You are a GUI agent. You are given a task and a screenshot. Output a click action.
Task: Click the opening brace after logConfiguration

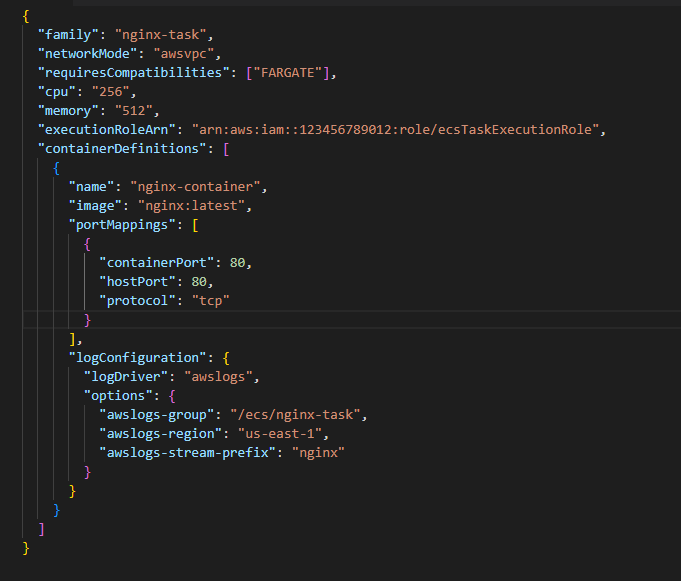[x=226, y=358]
